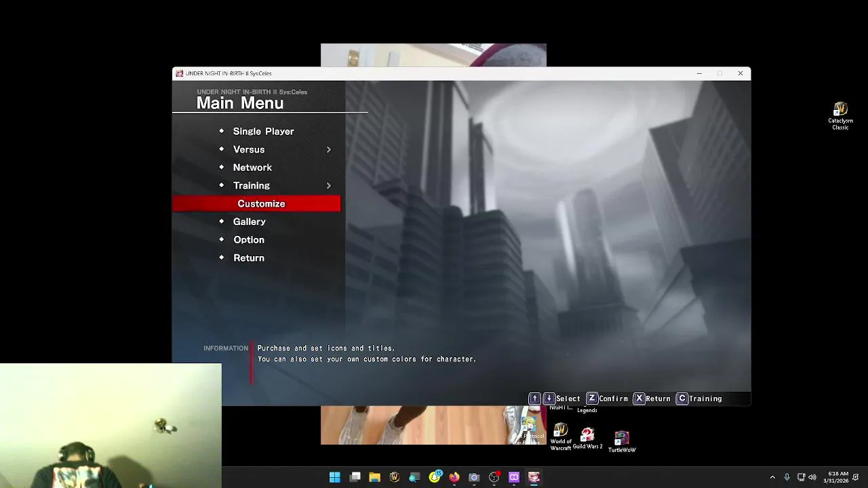The width and height of the screenshot is (868, 488).
Task: Select Return in the Main Menu
Action: [x=249, y=258]
